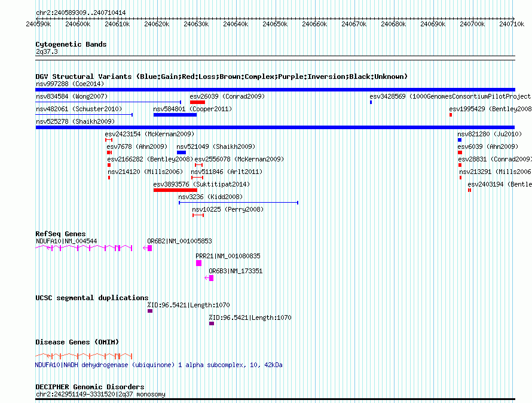
Task: Open the NDUFA10 NADH dehydrogenase OMIM link
Action: click(x=159, y=365)
